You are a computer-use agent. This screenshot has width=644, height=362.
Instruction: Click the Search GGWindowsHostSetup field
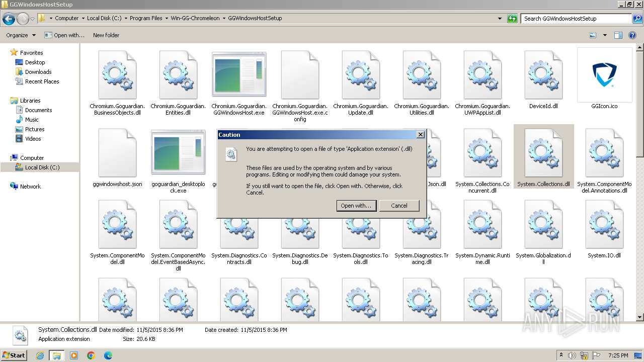[576, 19]
